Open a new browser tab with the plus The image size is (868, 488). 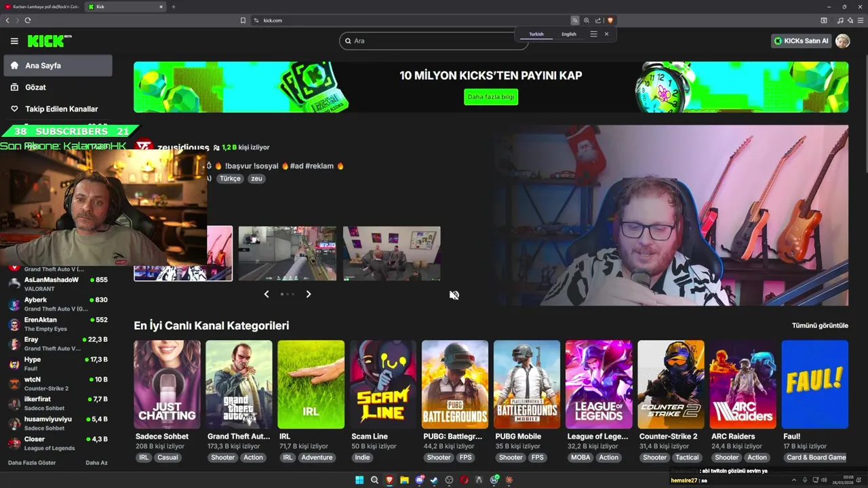(x=173, y=7)
